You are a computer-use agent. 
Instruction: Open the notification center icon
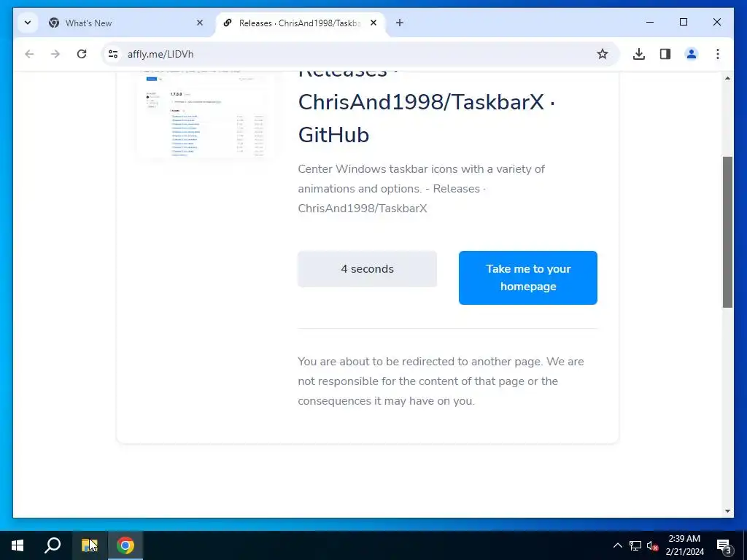point(724,545)
